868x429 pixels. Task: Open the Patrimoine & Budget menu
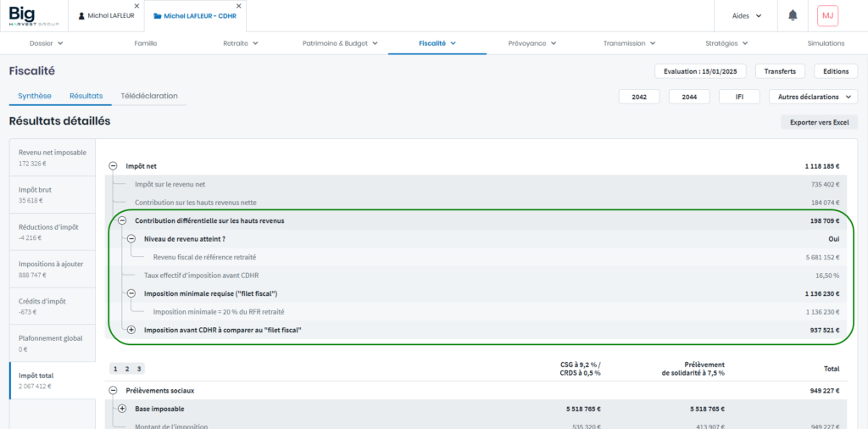(x=340, y=42)
